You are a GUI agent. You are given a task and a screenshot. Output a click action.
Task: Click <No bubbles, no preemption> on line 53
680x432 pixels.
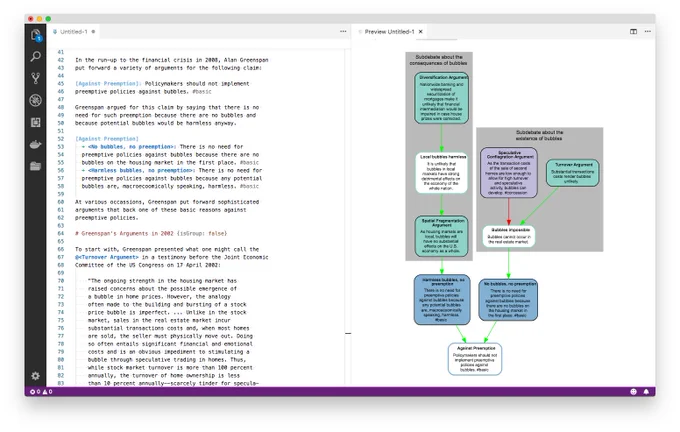tap(131, 147)
